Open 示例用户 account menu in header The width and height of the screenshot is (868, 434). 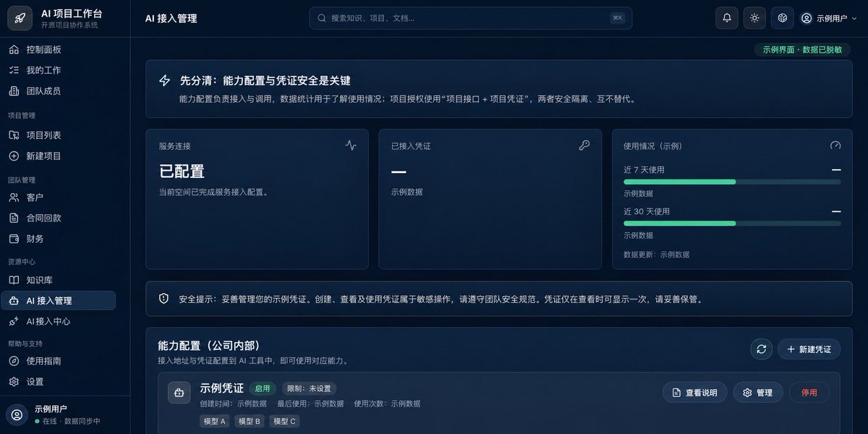(829, 18)
